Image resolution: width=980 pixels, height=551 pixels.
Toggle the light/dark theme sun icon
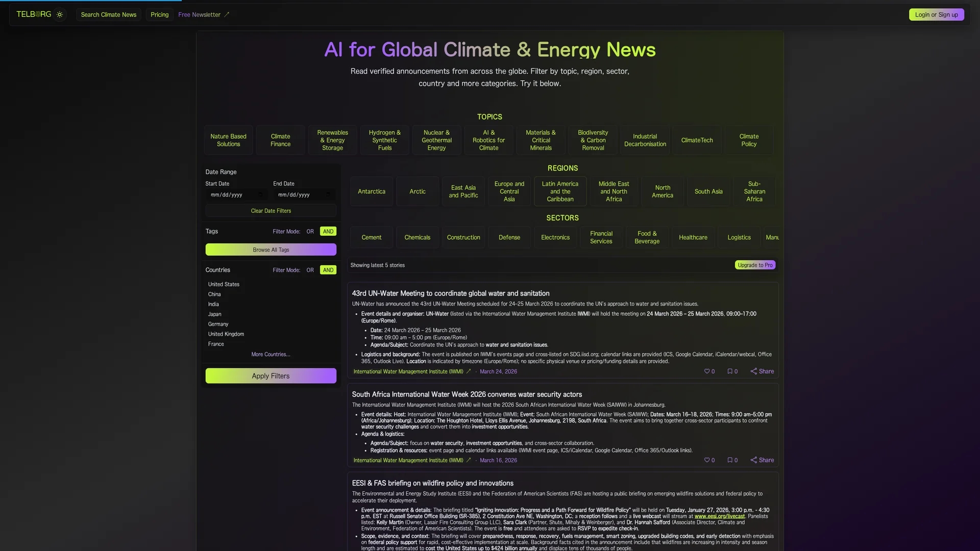tap(60, 15)
